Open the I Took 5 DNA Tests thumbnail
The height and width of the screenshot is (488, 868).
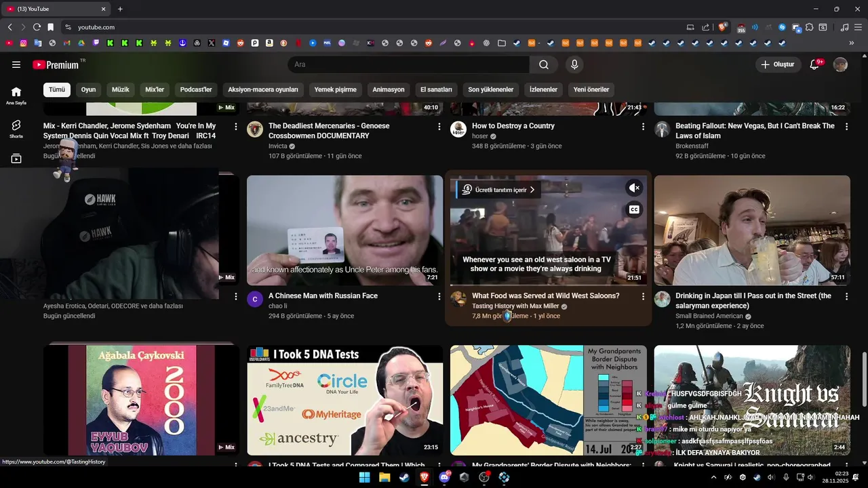(x=344, y=400)
